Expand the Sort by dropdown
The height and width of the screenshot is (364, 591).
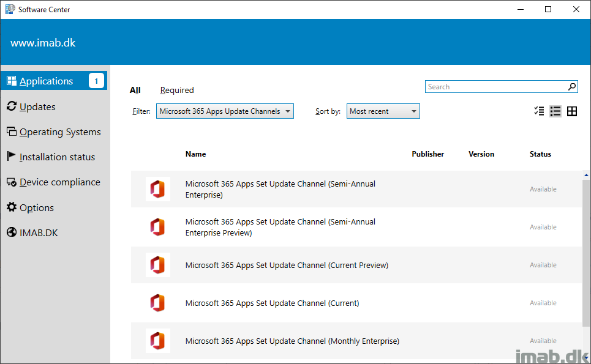tap(383, 111)
